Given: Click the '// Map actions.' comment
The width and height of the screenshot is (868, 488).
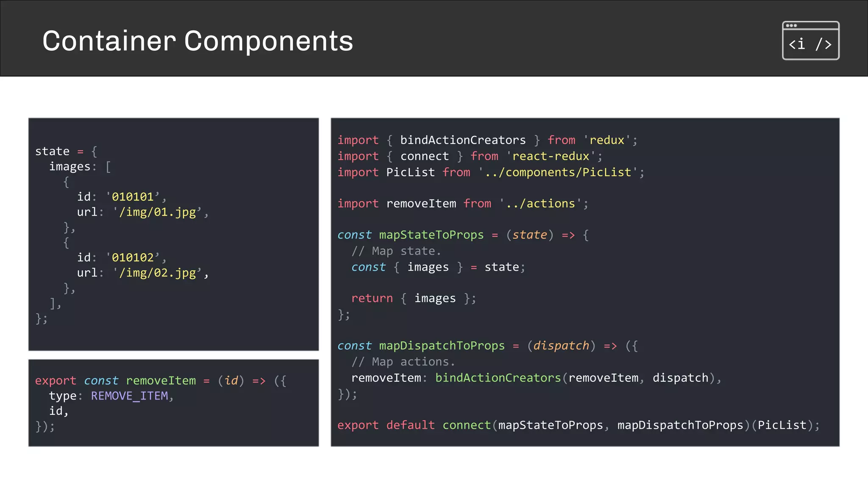Looking at the screenshot, I should pos(403,362).
